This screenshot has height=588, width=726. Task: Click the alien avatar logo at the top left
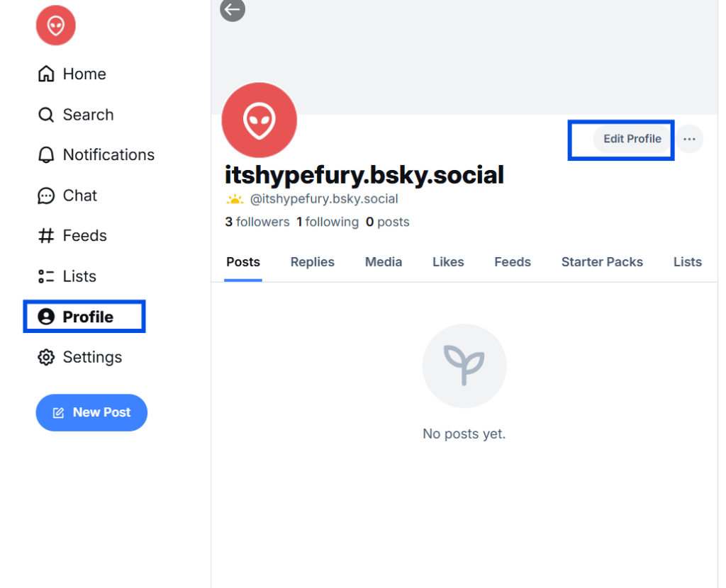click(55, 26)
